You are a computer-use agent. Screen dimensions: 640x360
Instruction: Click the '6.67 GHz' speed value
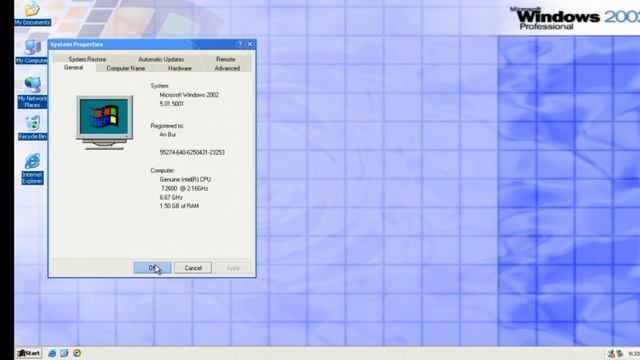coord(171,197)
